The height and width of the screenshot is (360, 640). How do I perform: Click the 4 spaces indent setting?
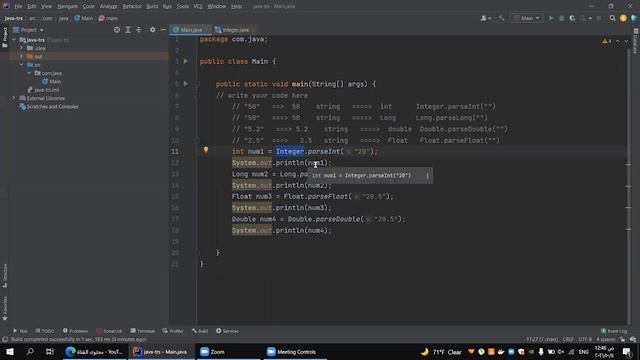pos(606,340)
